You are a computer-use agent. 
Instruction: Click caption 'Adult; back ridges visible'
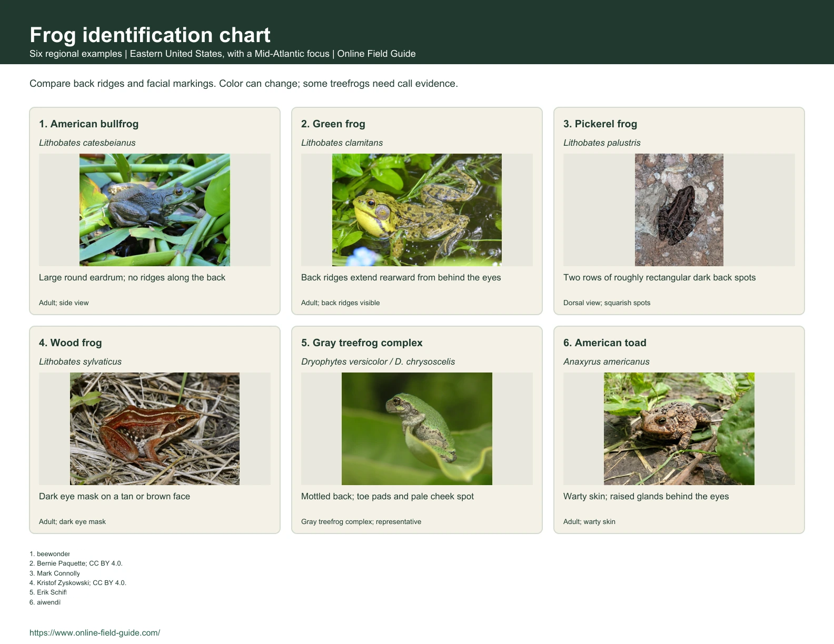click(341, 303)
